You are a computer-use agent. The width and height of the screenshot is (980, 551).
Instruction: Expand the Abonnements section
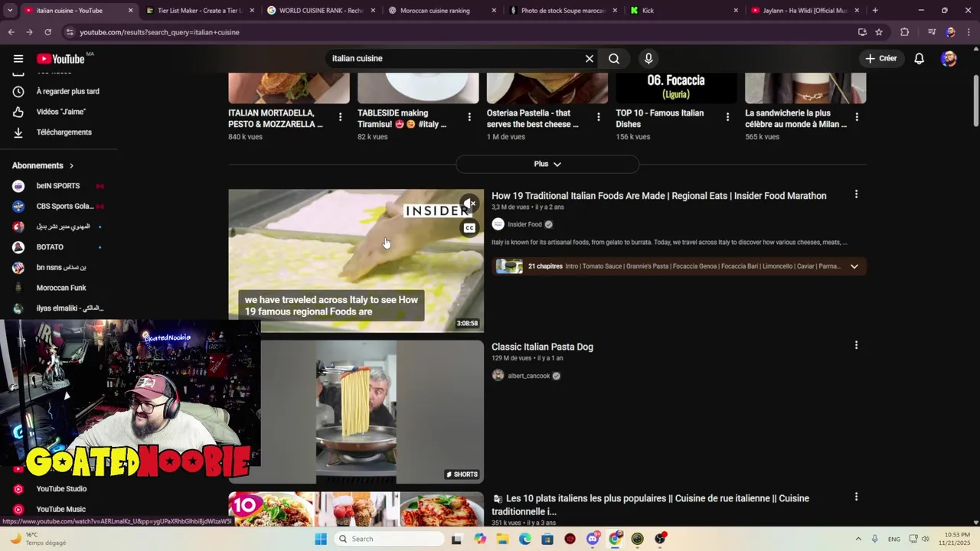43,165
